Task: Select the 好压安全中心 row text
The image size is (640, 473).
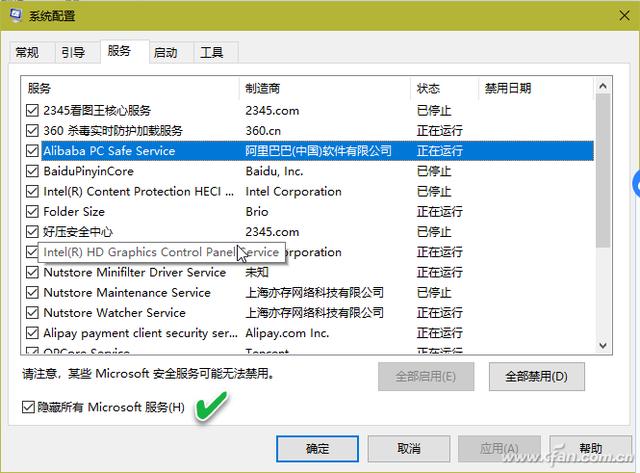Action: pyautogui.click(x=78, y=232)
